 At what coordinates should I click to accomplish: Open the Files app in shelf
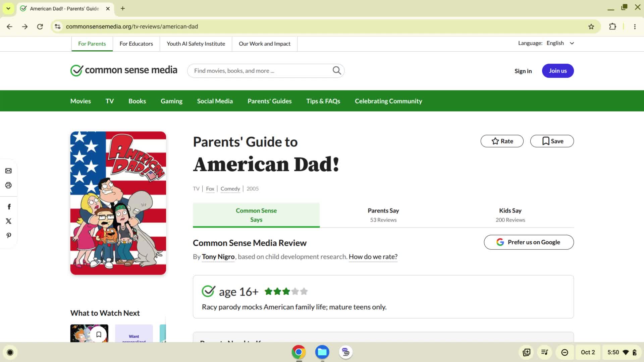[x=322, y=352]
